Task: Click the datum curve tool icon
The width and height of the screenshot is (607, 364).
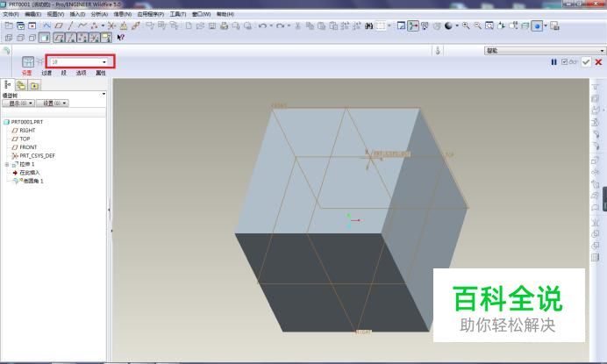Action: click(x=82, y=26)
